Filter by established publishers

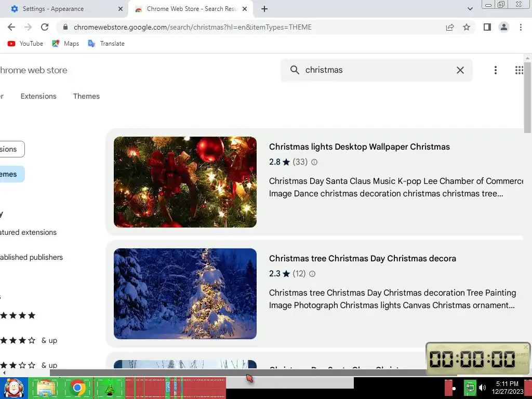point(31,257)
